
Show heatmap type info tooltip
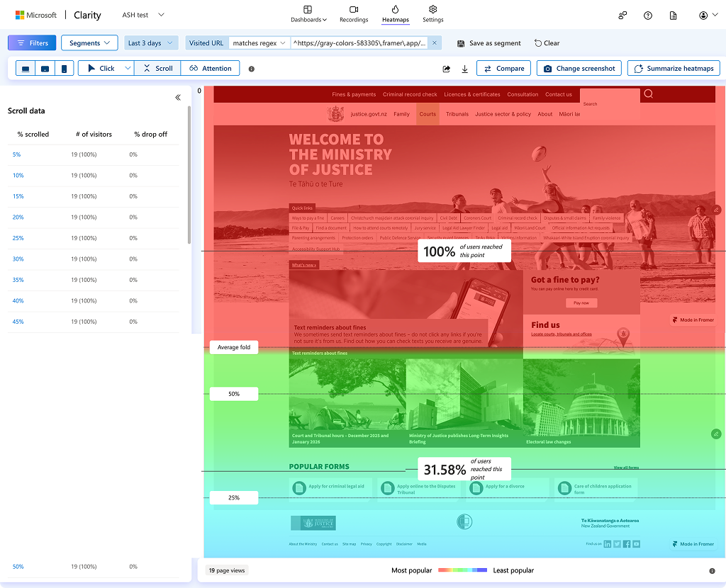point(252,69)
